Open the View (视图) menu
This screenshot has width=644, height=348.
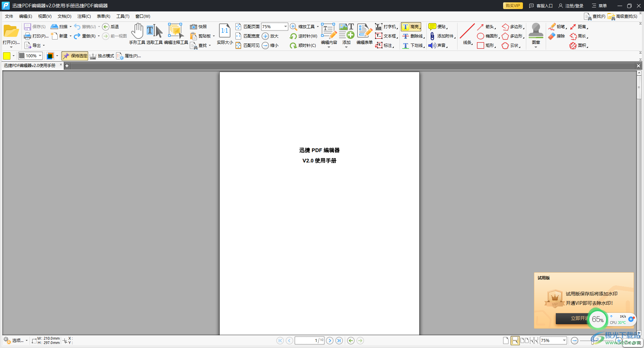[x=45, y=16]
